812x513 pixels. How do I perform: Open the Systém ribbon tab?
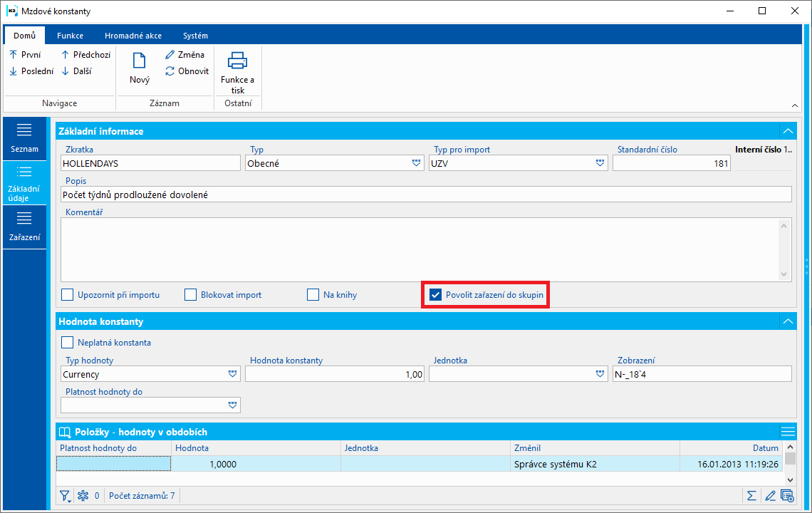point(195,36)
